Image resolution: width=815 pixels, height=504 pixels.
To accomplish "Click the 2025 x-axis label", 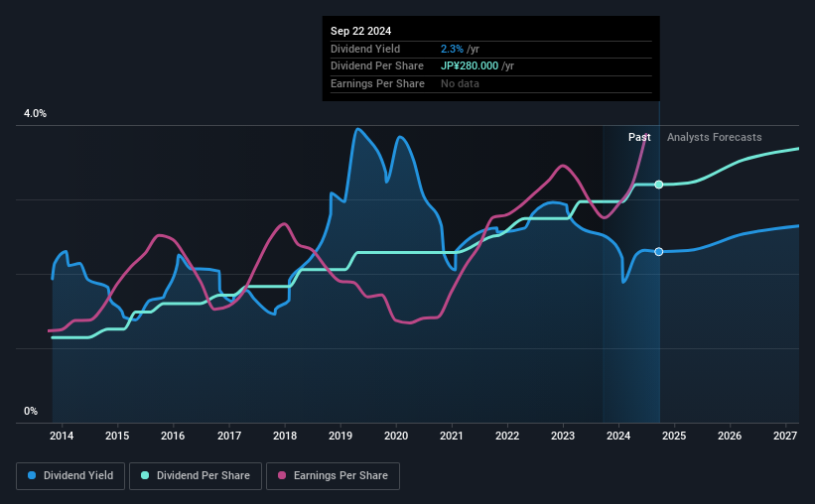I will (674, 436).
